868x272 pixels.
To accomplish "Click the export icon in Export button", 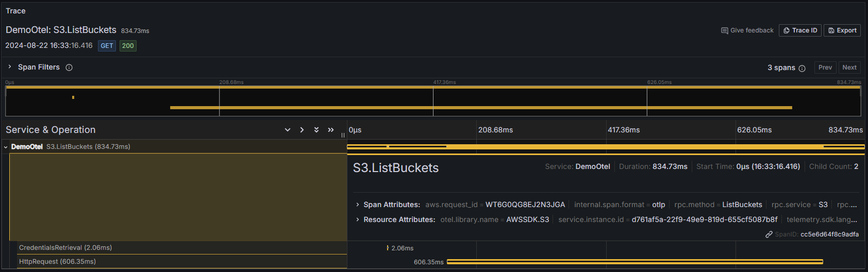I will click(831, 31).
